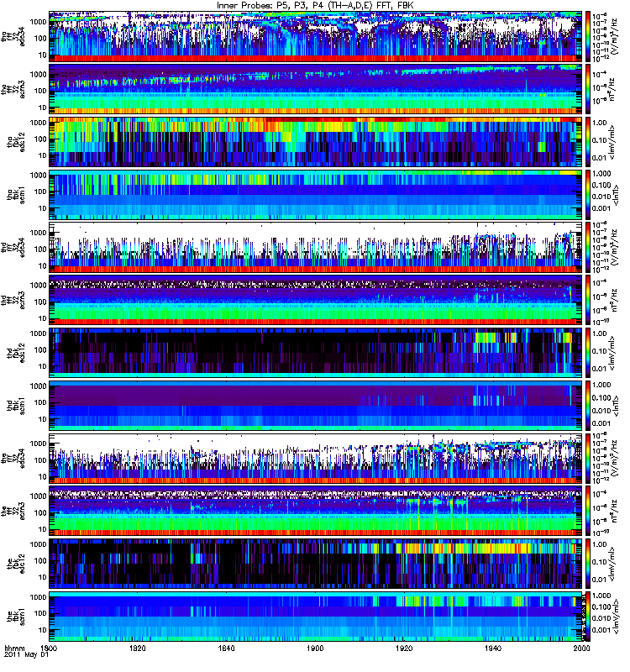Click the 1920 time axis label
This screenshot has width=630, height=672.
[x=404, y=648]
